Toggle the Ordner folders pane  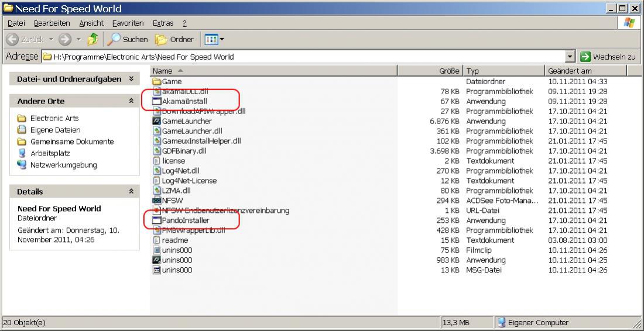tap(174, 39)
